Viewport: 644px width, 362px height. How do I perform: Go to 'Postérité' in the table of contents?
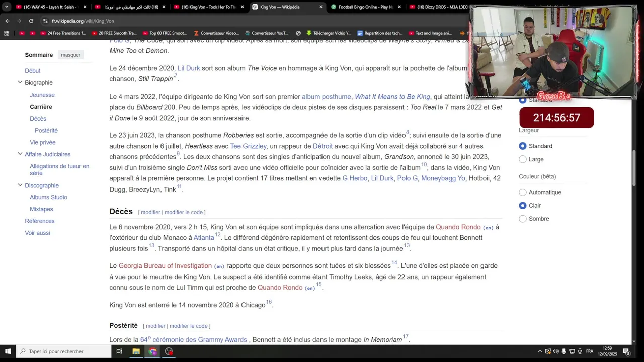[x=46, y=130]
